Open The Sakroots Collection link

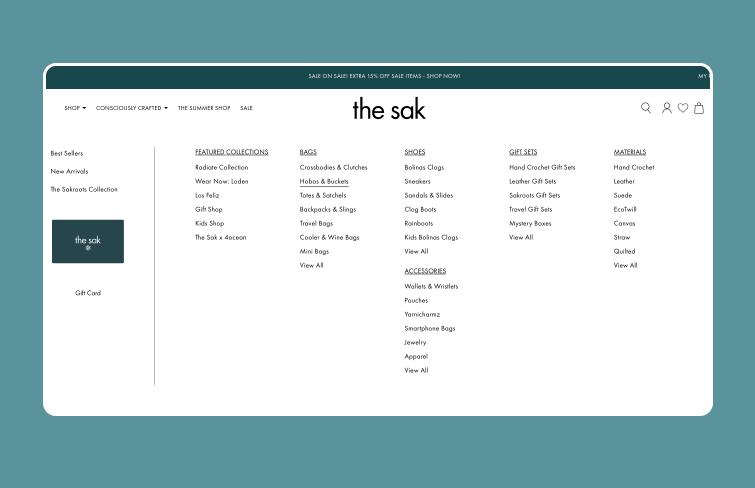point(84,189)
